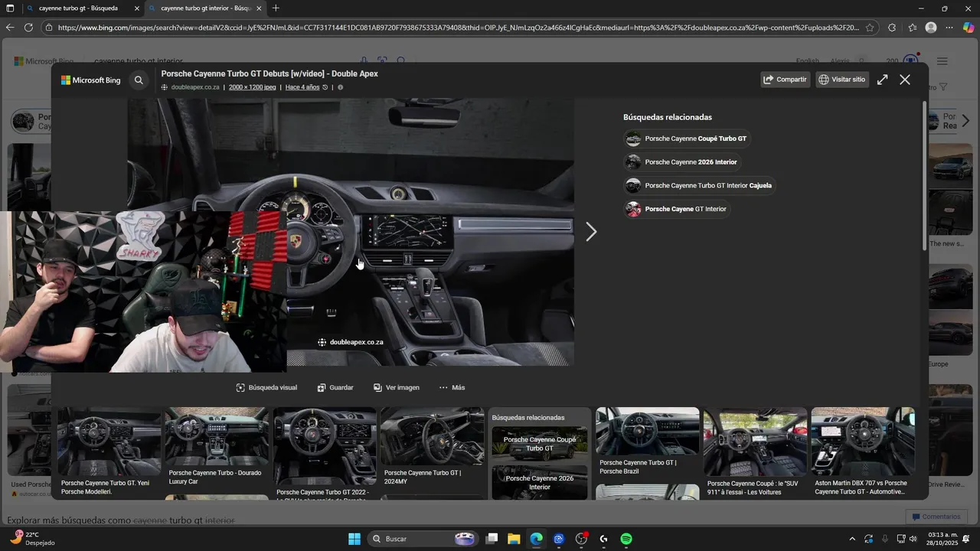Viewport: 980px width, 551px height.
Task: Close the image detail viewer
Action: 905,80
